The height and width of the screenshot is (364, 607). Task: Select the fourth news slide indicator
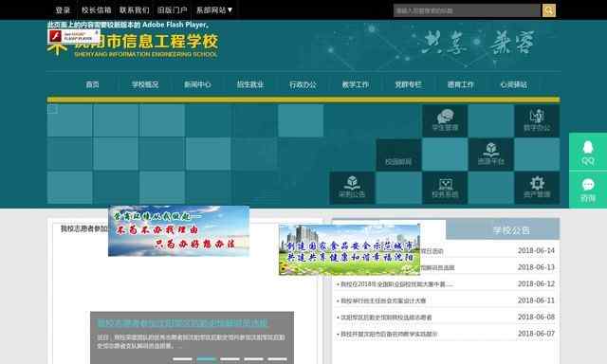pyautogui.click(x=254, y=359)
